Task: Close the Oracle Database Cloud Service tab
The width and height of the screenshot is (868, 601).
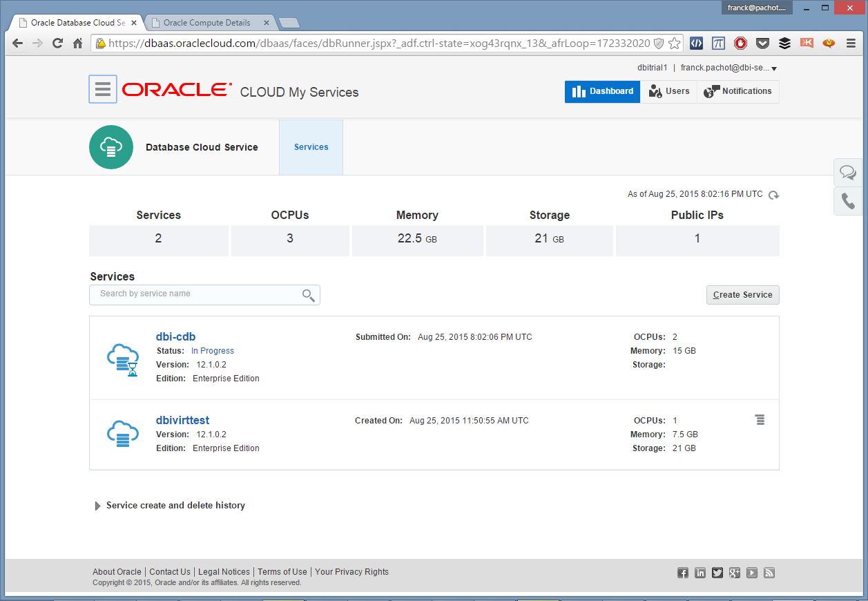Action: point(134,23)
